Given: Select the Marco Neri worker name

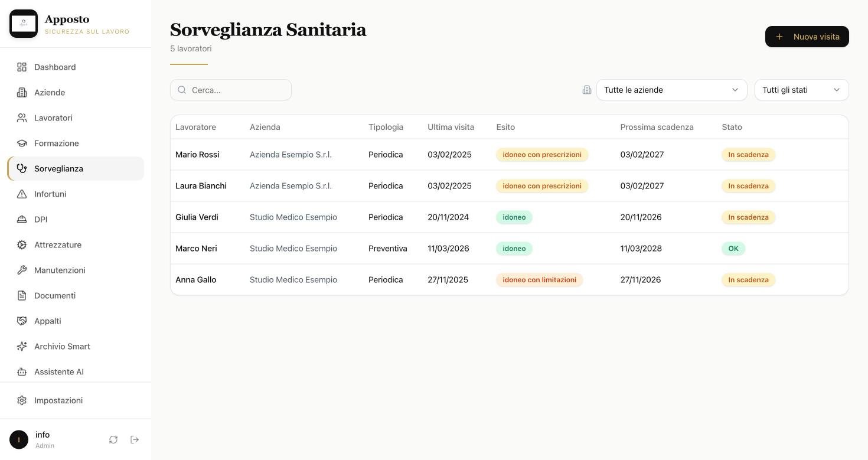Looking at the screenshot, I should pos(196,249).
